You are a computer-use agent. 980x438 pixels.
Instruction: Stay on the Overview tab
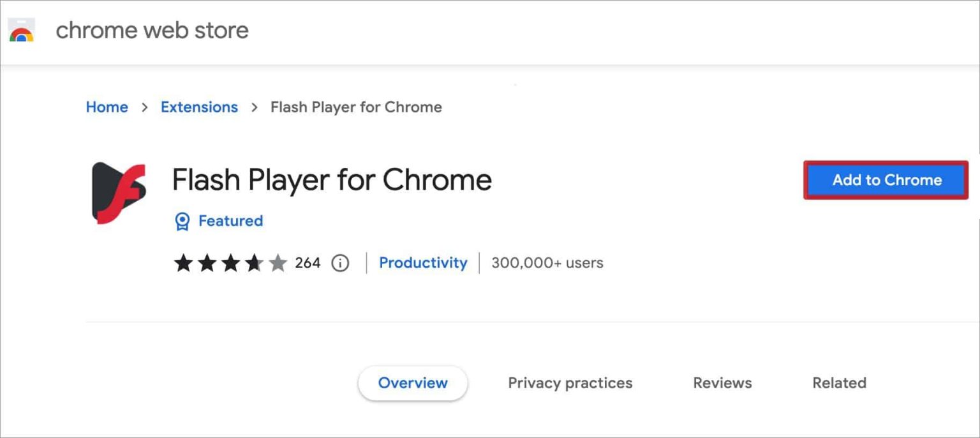tap(413, 383)
